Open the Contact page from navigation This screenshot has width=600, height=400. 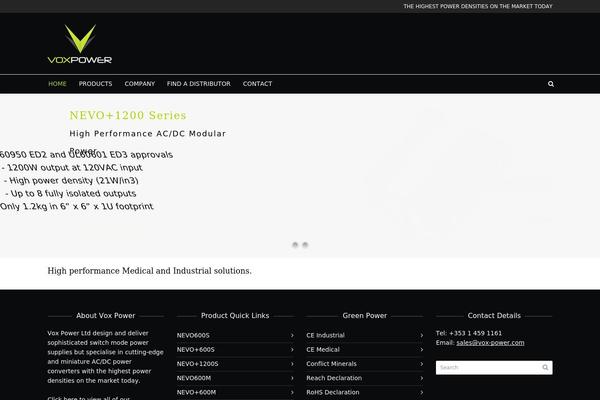click(x=257, y=84)
